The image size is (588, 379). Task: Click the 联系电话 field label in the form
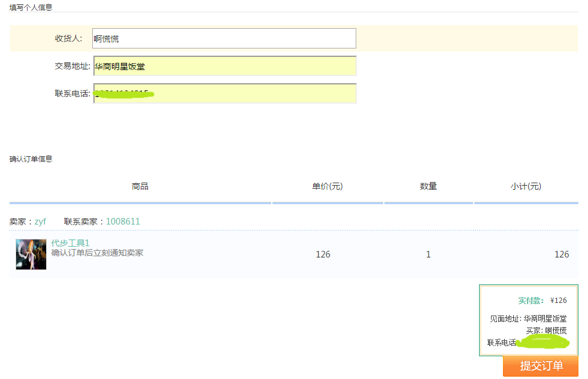72,93
